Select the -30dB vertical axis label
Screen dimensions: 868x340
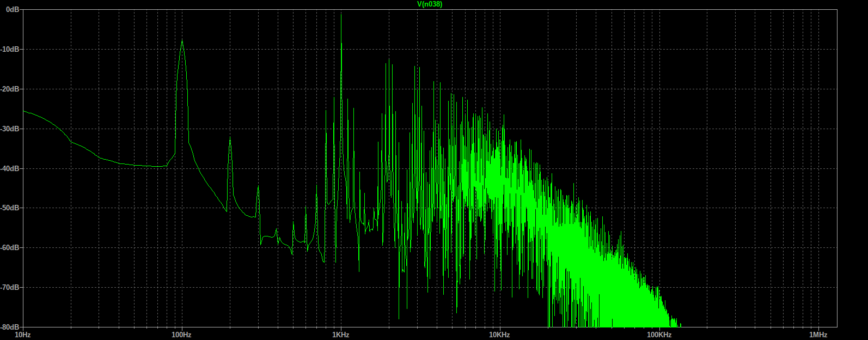click(11, 129)
